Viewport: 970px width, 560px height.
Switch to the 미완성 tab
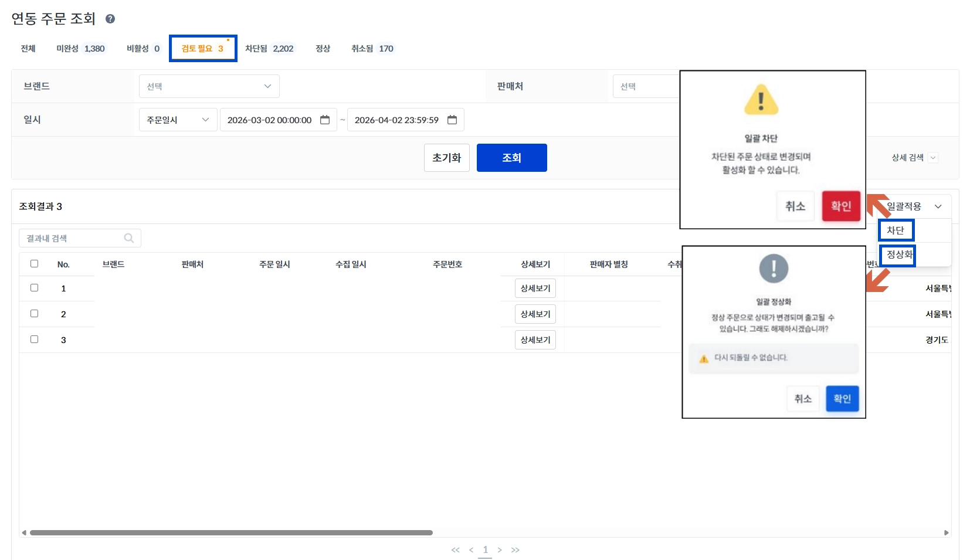click(x=80, y=49)
